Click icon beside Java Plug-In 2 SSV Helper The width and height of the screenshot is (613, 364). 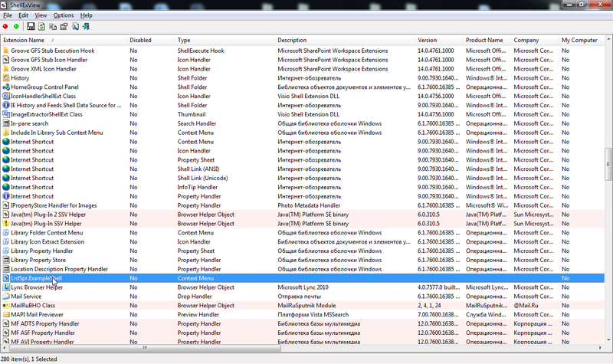click(x=6, y=215)
